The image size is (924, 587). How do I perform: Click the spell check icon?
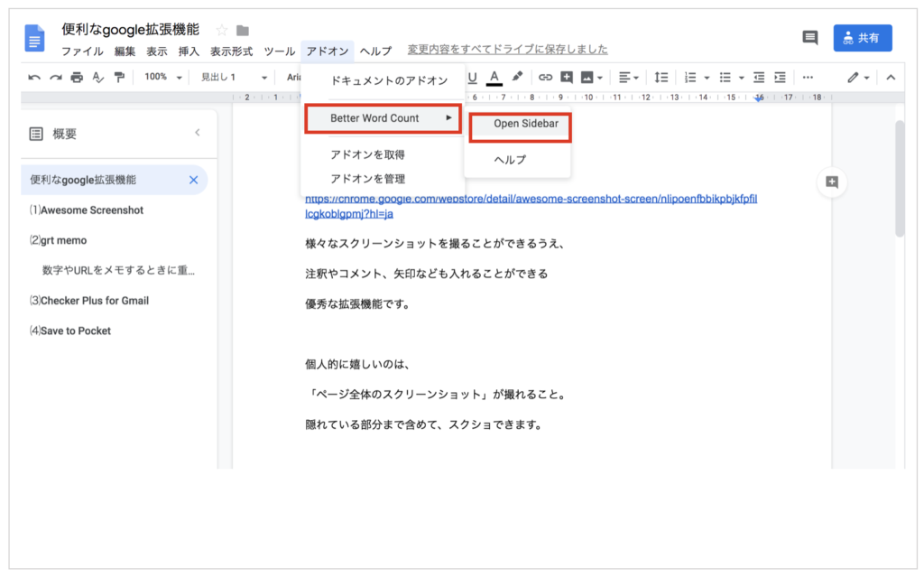pyautogui.click(x=97, y=78)
